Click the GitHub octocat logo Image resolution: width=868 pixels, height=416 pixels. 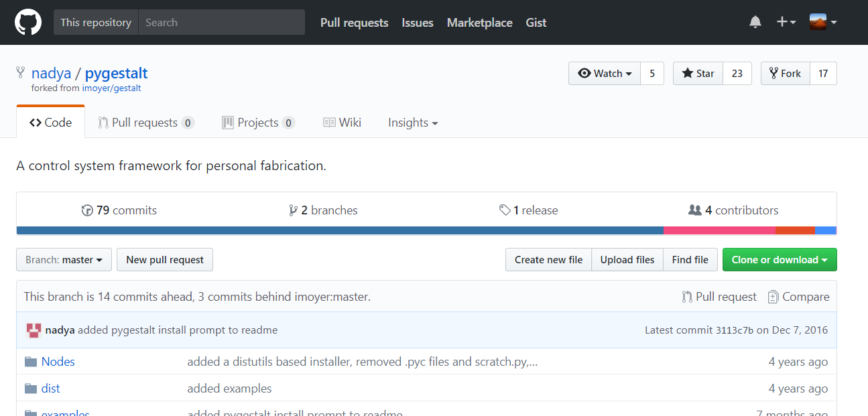point(28,22)
